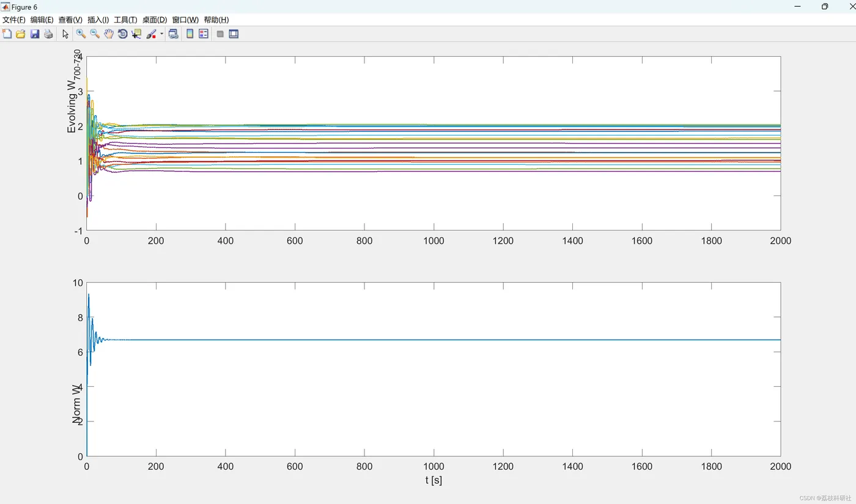Click the Show Plot Tools icon

point(234,34)
